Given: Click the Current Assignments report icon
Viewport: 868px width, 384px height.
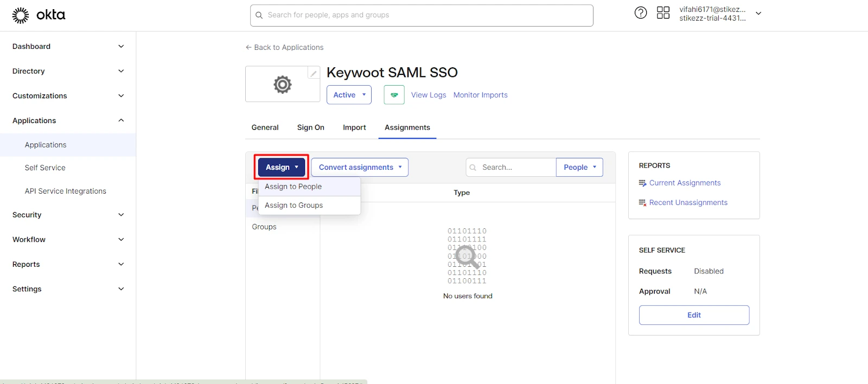Looking at the screenshot, I should (x=642, y=183).
